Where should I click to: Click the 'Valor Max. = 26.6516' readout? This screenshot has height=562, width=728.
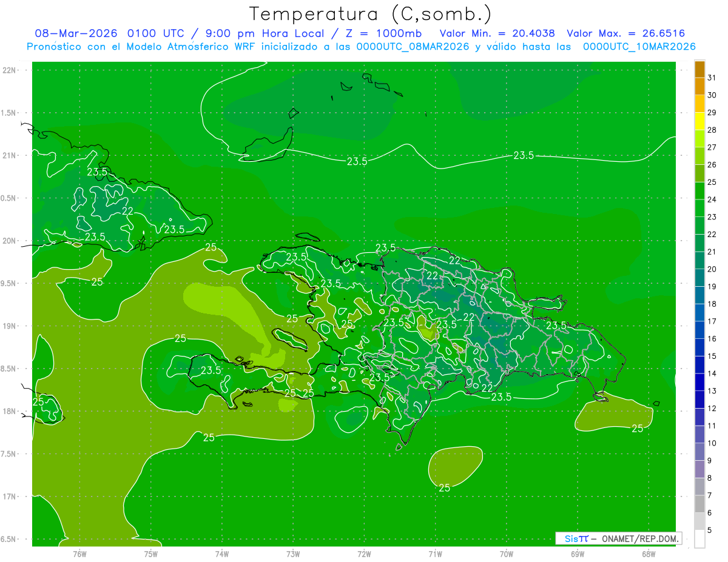626,33
